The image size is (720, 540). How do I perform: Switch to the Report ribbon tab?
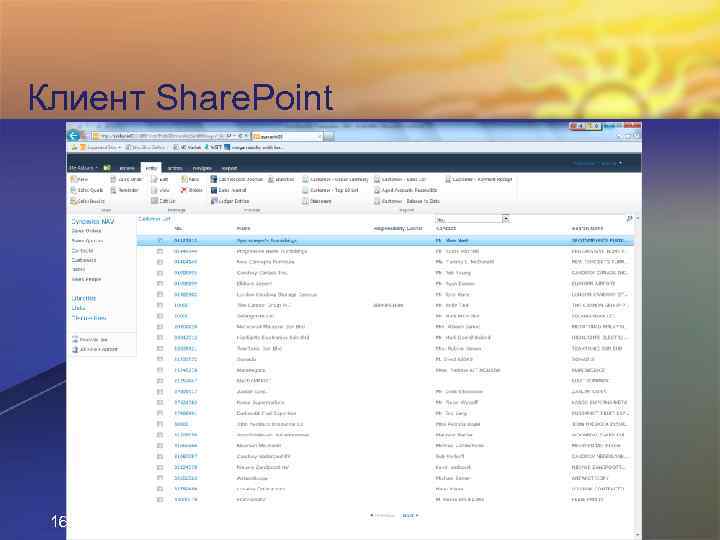coord(229,168)
